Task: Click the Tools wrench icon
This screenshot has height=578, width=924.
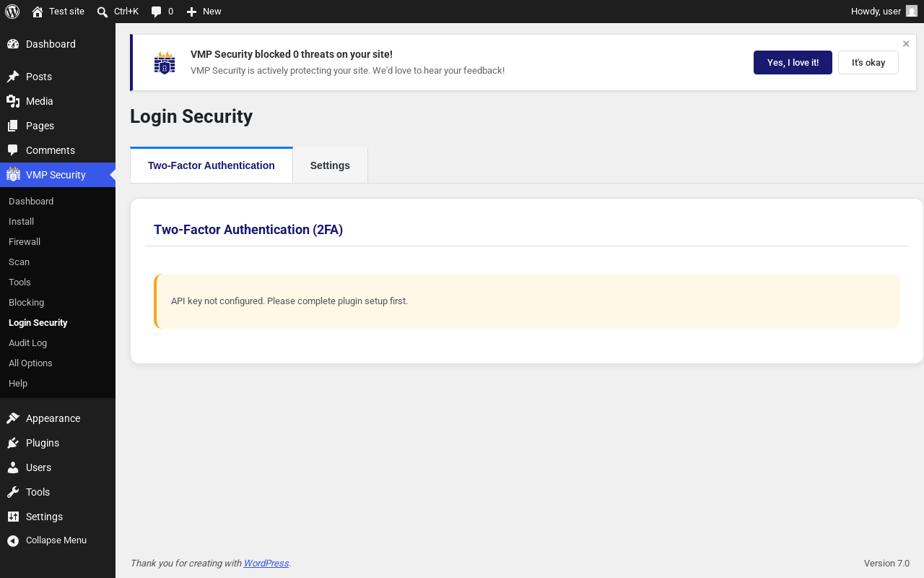Action: pyautogui.click(x=13, y=492)
